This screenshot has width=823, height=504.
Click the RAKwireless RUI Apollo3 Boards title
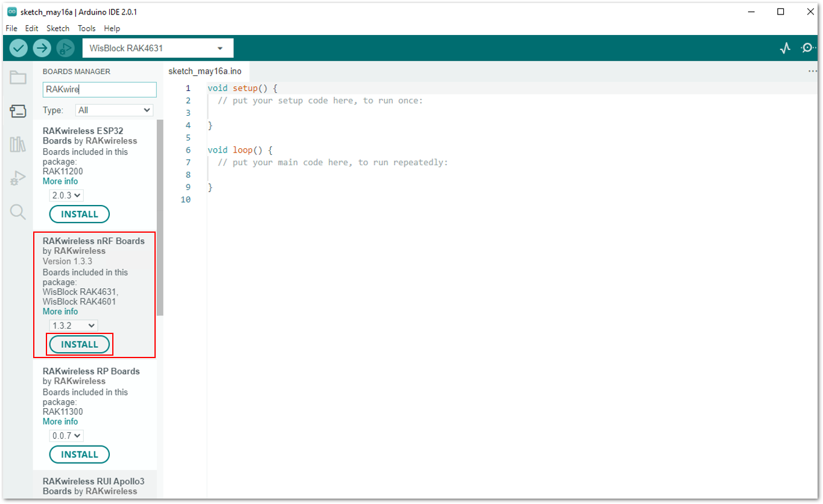point(94,486)
